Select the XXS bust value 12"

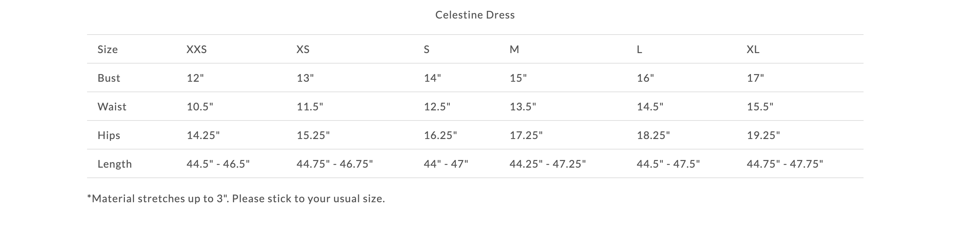pos(195,78)
